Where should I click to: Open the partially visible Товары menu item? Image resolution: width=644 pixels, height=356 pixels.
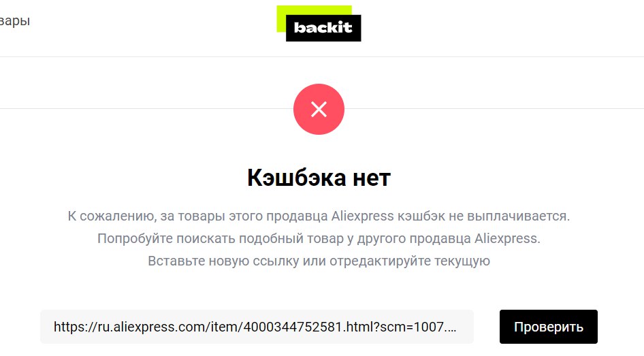14,20
